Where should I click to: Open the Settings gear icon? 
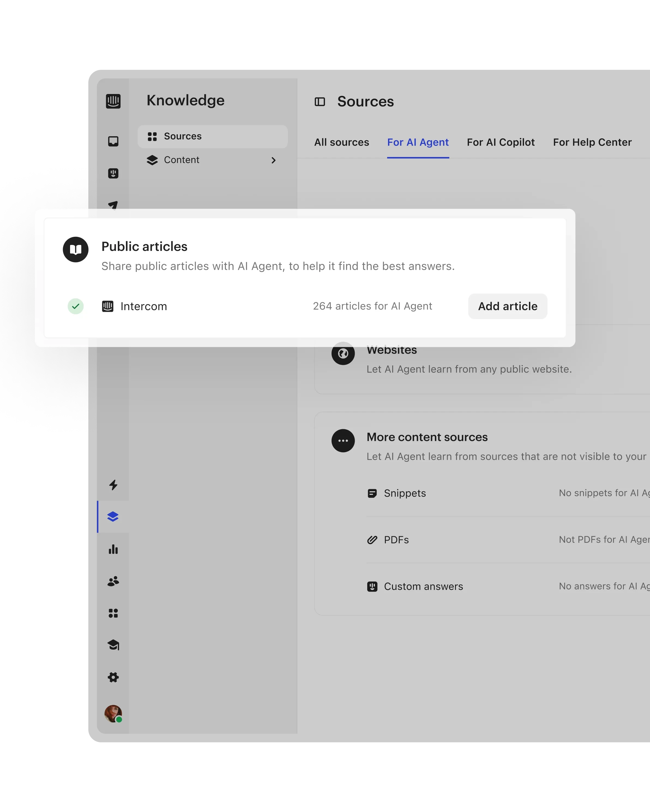coord(113,677)
